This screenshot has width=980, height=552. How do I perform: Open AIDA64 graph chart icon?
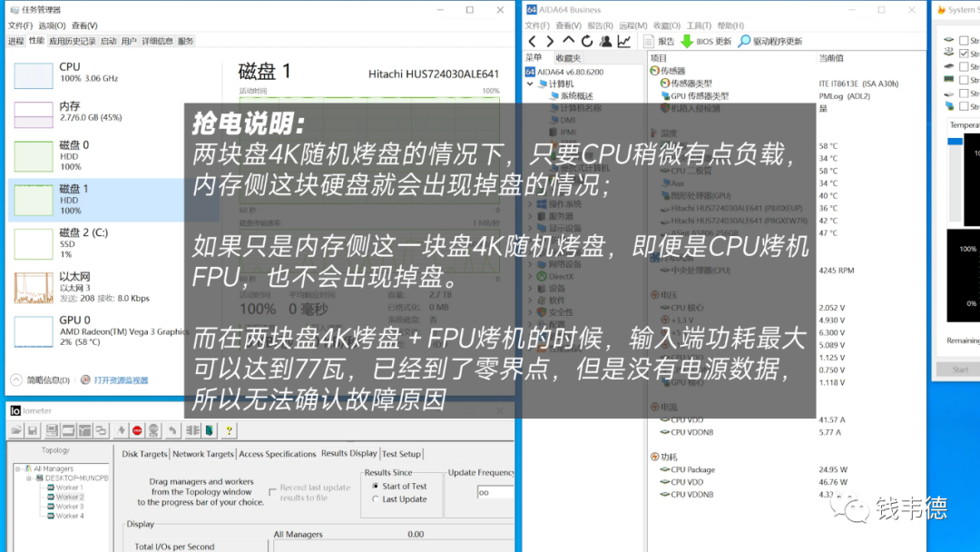(623, 41)
